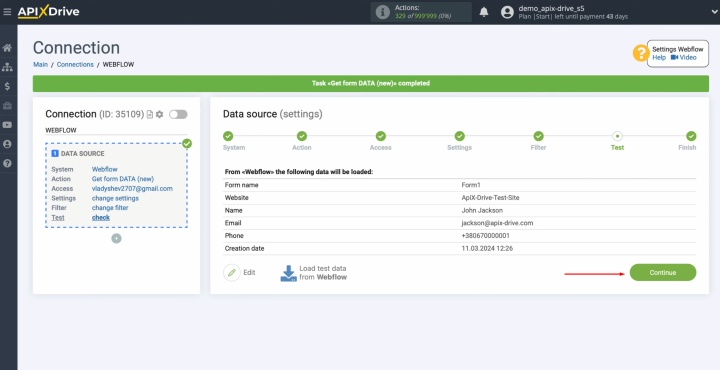Open the notifications bell
This screenshot has width=720, height=370.
point(484,12)
